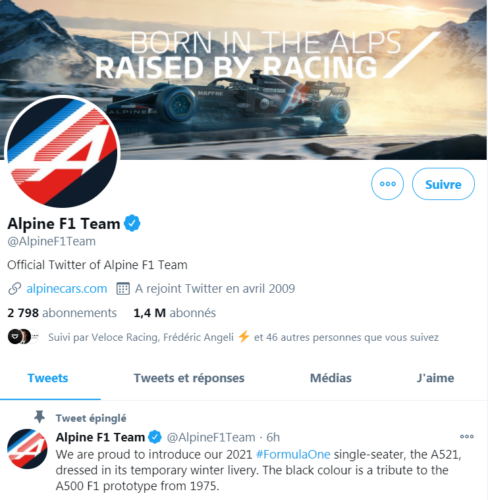View the 2 798 abonnements list
Screen dimensions: 488x500
click(x=62, y=313)
